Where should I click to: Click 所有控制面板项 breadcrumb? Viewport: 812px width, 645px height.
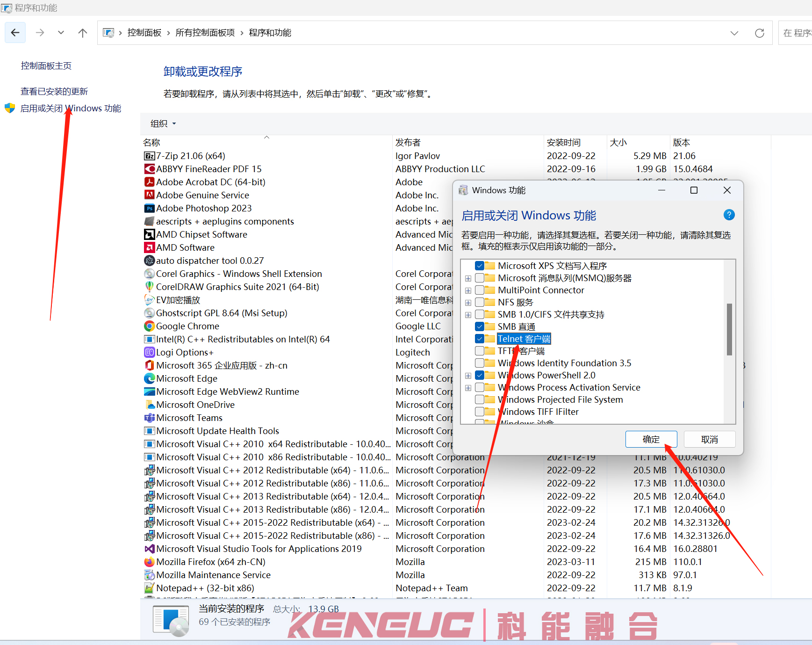tap(205, 33)
